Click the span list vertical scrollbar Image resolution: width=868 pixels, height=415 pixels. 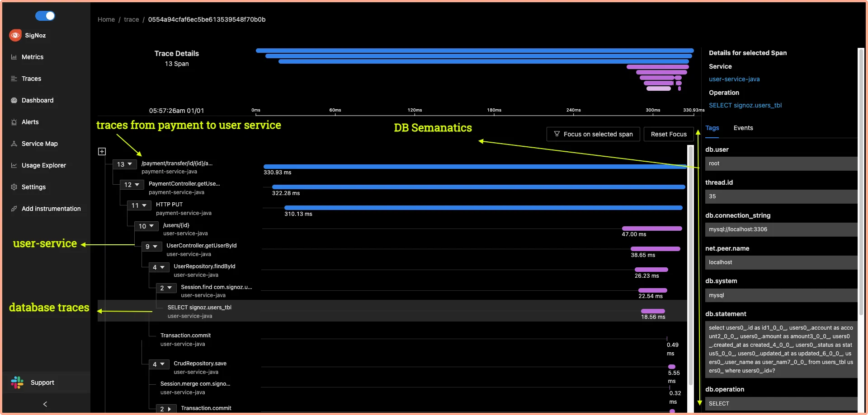click(690, 266)
